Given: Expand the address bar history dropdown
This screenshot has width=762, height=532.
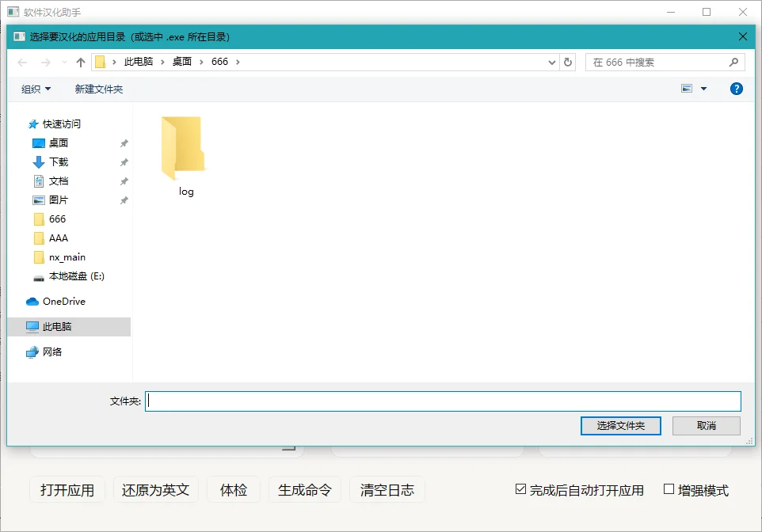Looking at the screenshot, I should click(x=551, y=63).
